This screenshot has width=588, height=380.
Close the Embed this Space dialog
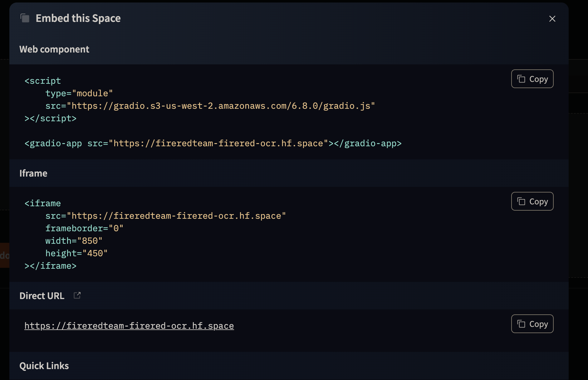point(552,19)
